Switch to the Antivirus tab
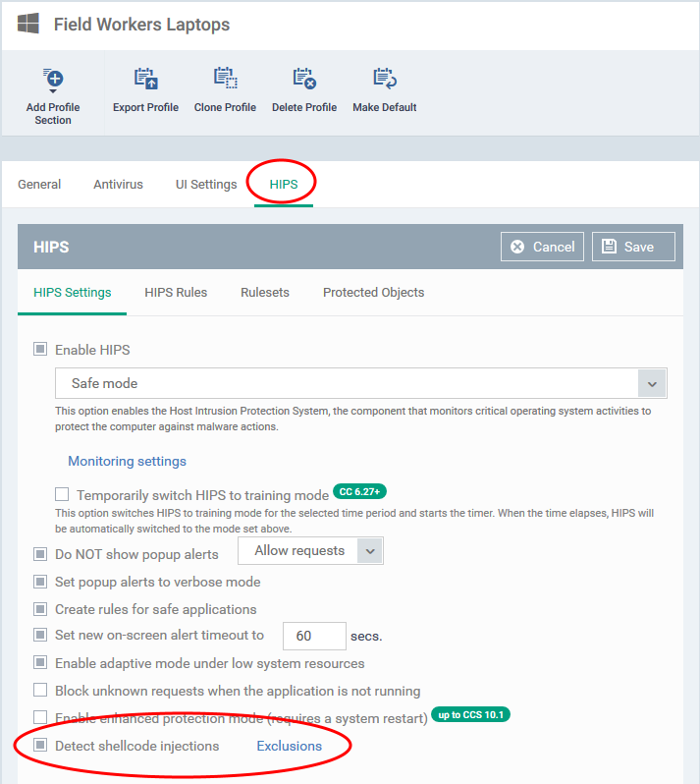The height and width of the screenshot is (784, 700). click(118, 184)
